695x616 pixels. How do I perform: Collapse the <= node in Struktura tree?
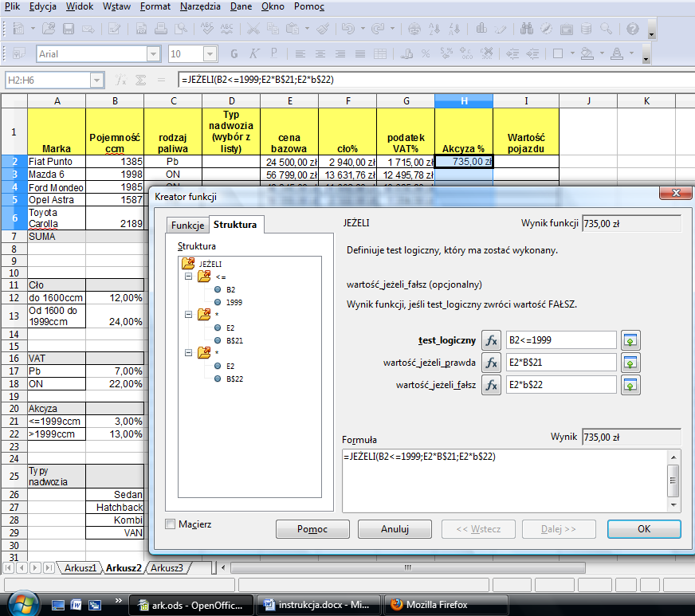188,277
